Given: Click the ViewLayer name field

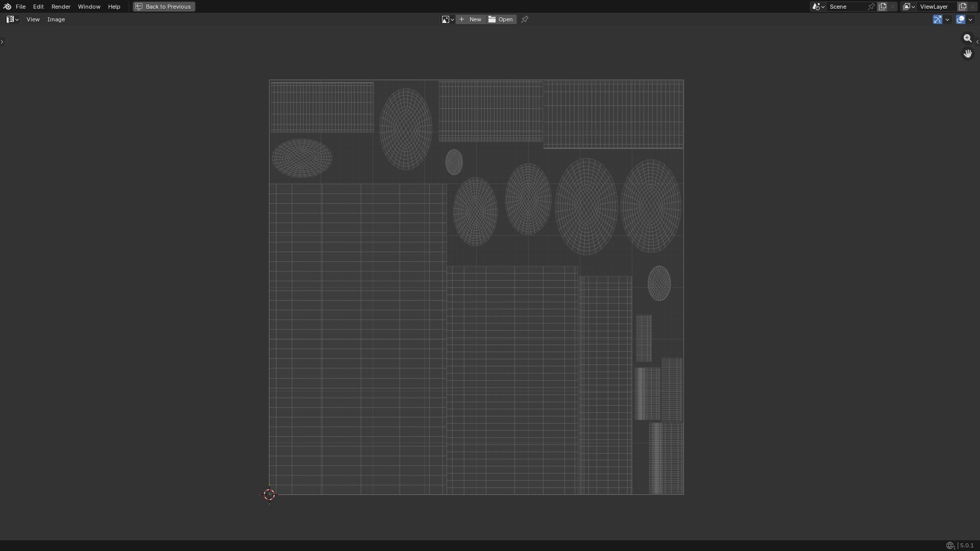Looking at the screenshot, I should point(937,7).
